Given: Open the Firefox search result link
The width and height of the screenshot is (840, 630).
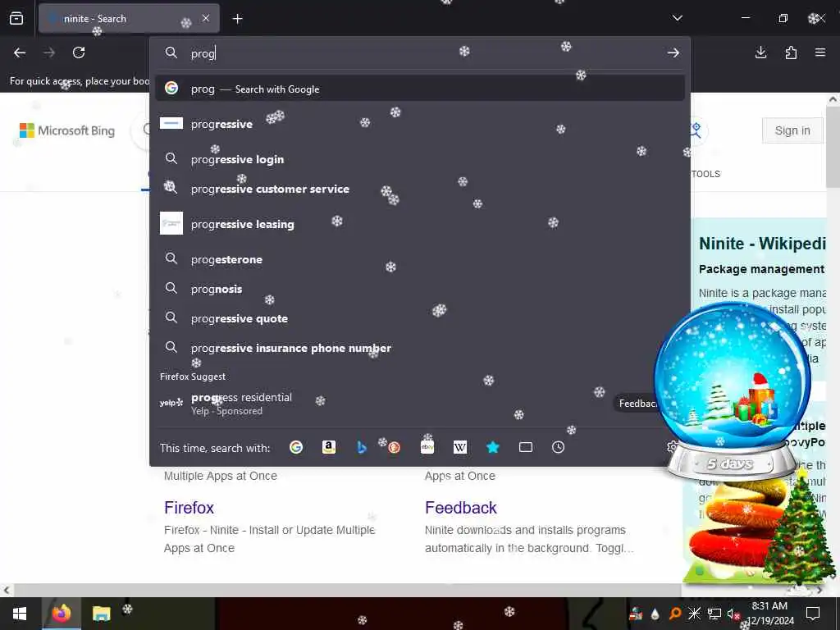Looking at the screenshot, I should pos(189,507).
